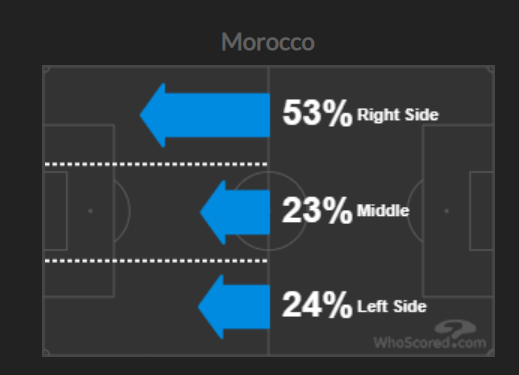519x375 pixels.
Task: Click the pitch center circle
Action: [x=269, y=211]
